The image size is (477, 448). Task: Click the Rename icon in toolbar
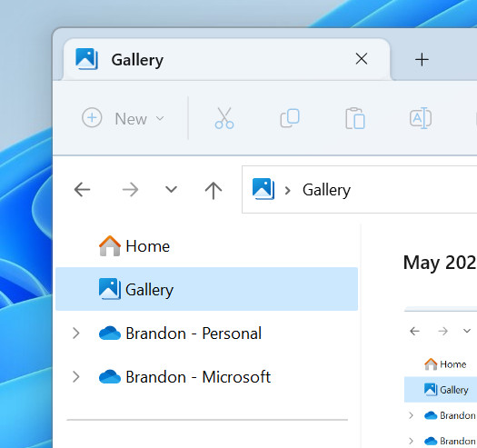[x=421, y=118]
